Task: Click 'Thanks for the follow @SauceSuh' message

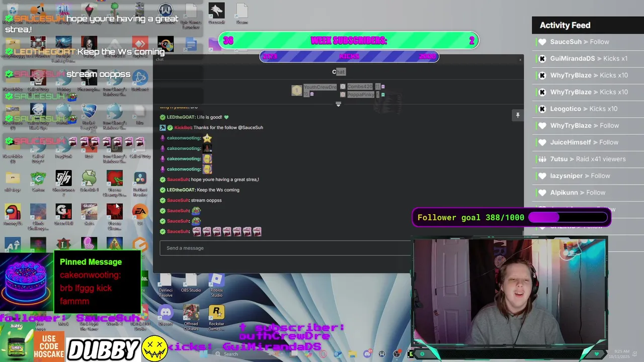Action: (x=228, y=128)
